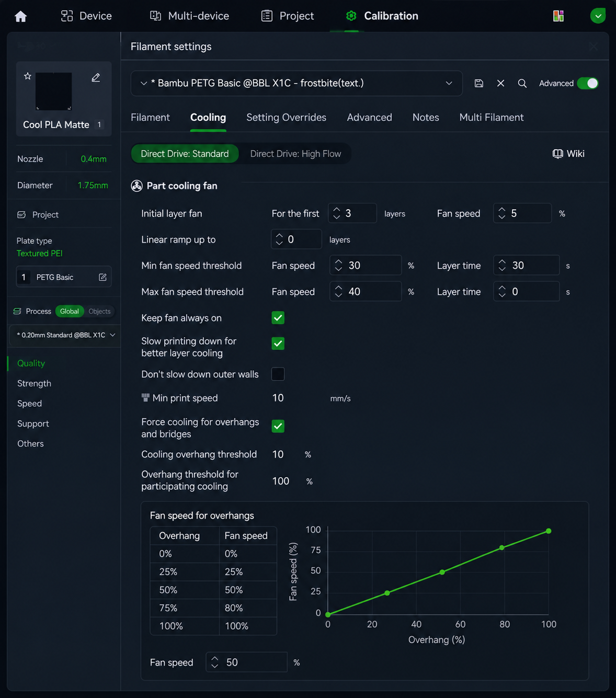Open the Quality process section
Screen dimensions: 616x698
(x=31, y=363)
